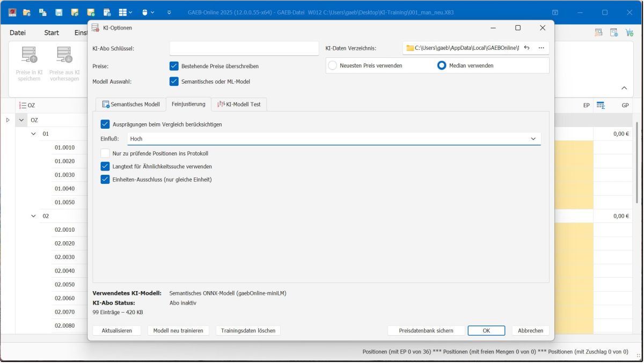Click the window-globe icon at ribbon top right
The width and height of the screenshot is (644, 363).
pos(613,33)
